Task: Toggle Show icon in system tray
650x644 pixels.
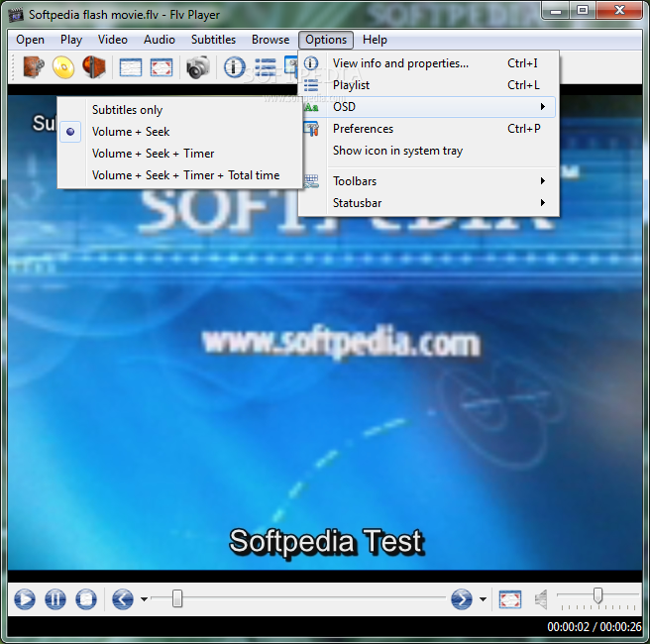Action: point(428,151)
